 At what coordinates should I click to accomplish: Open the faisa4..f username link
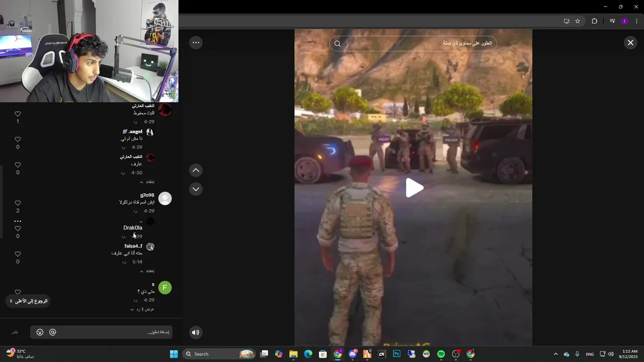(x=133, y=246)
